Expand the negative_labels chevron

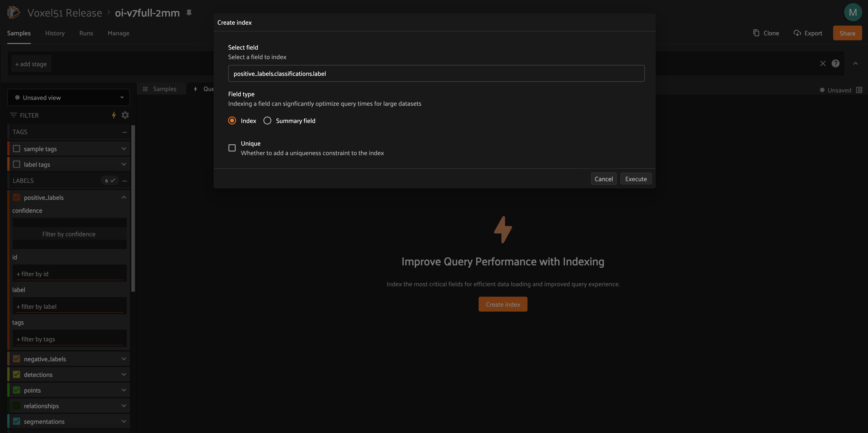(x=124, y=359)
